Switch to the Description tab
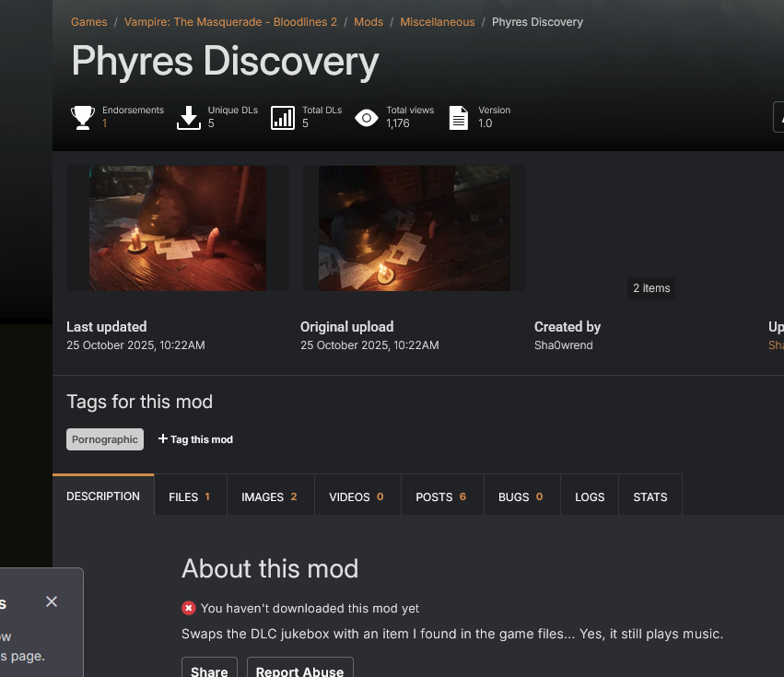Screen dimensions: 784x677 pyautogui.click(x=103, y=496)
